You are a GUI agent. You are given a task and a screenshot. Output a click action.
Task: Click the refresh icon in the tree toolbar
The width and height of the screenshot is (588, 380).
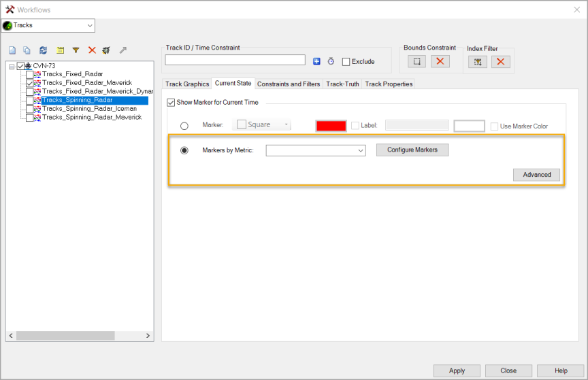point(43,50)
